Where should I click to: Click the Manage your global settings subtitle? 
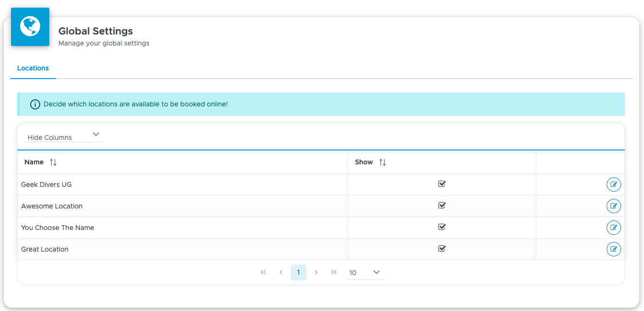pyautogui.click(x=104, y=43)
